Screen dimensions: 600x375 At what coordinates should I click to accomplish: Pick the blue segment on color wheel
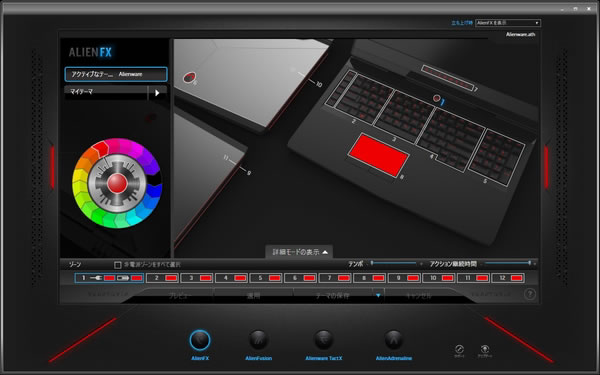154,190
